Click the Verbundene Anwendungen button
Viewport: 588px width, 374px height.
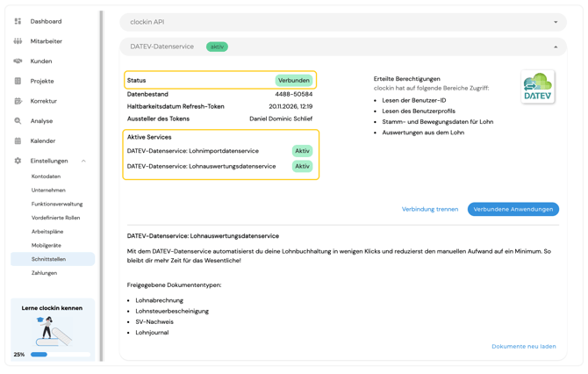[x=513, y=209]
